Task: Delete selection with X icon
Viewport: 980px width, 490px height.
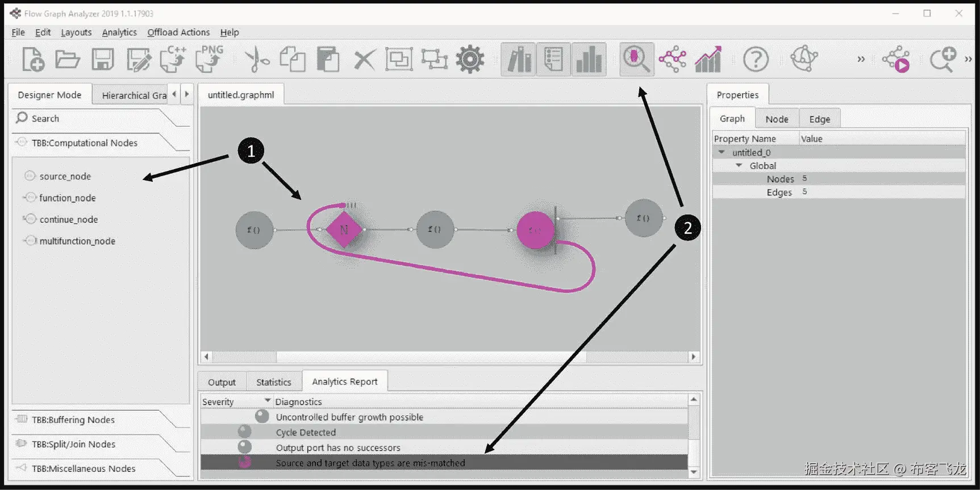Action: tap(364, 60)
